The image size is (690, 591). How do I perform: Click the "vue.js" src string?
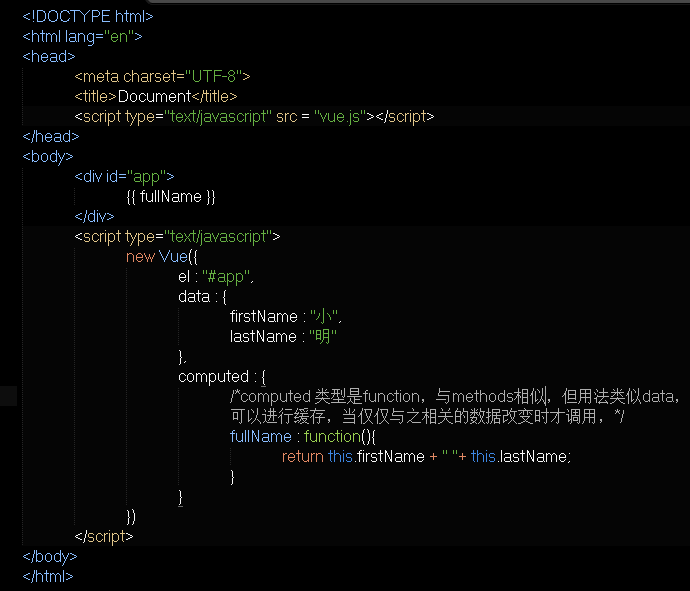(x=340, y=117)
